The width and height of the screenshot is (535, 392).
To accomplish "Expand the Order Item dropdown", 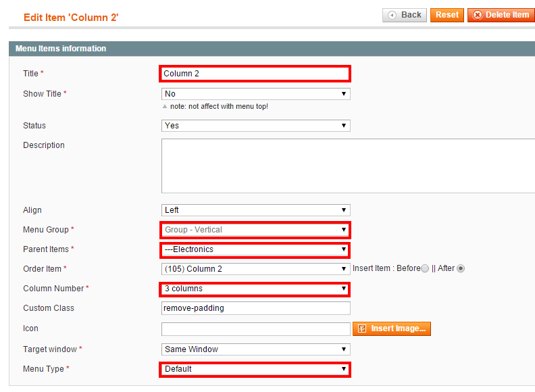I will (x=255, y=269).
